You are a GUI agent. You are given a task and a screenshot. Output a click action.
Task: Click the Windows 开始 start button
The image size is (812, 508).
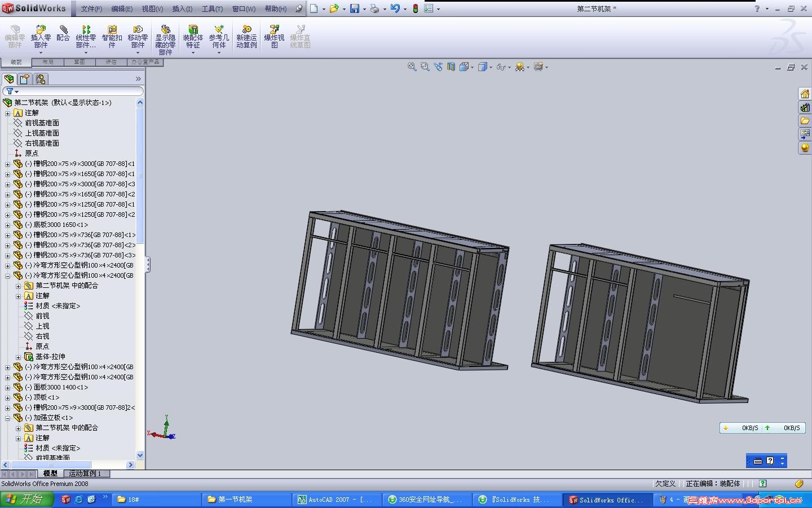pyautogui.click(x=27, y=500)
